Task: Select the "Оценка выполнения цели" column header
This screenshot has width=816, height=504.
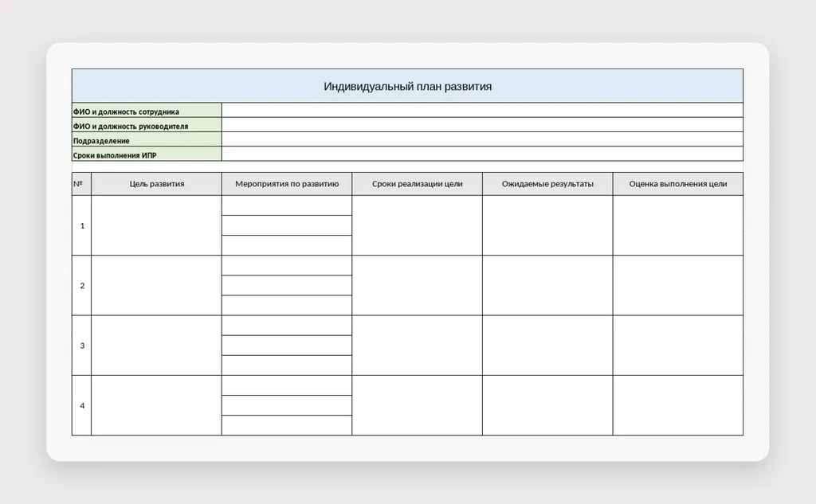Action: click(x=678, y=184)
